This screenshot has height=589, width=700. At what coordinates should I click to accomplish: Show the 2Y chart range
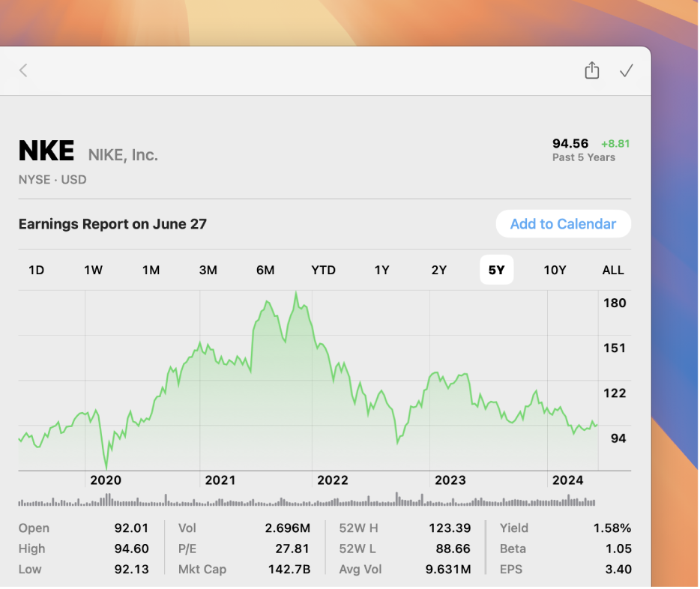(x=439, y=270)
